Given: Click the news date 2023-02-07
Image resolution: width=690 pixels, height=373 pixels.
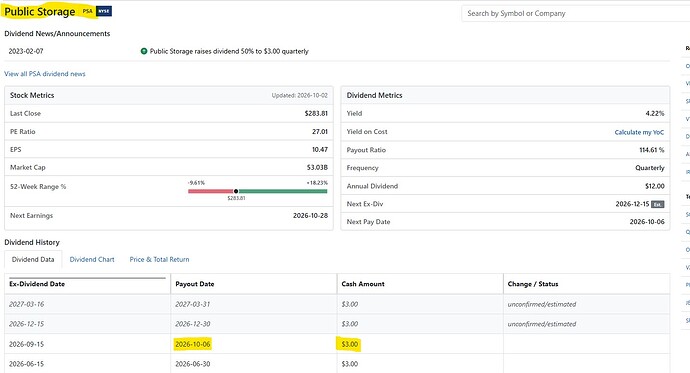Looking at the screenshot, I should [26, 51].
